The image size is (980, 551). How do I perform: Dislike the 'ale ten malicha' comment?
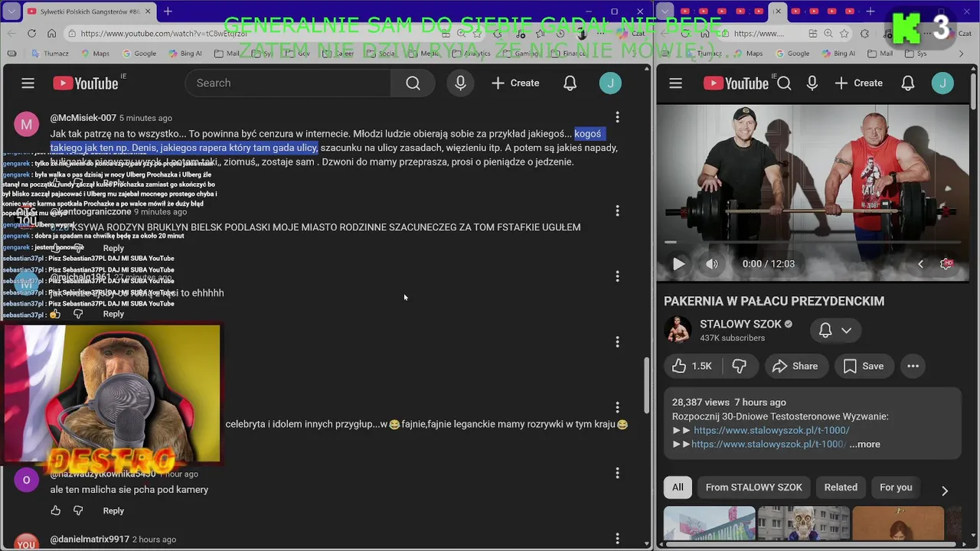tap(78, 510)
